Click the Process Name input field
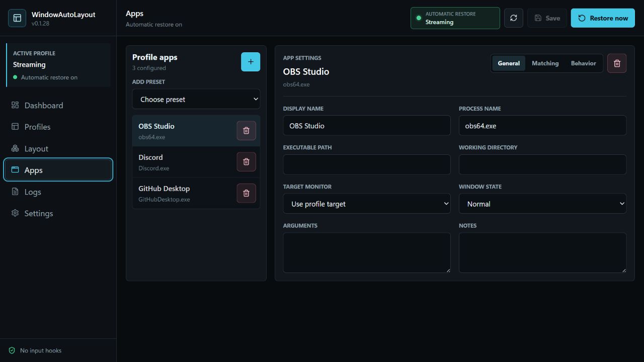This screenshot has width=644, height=362. 542,126
